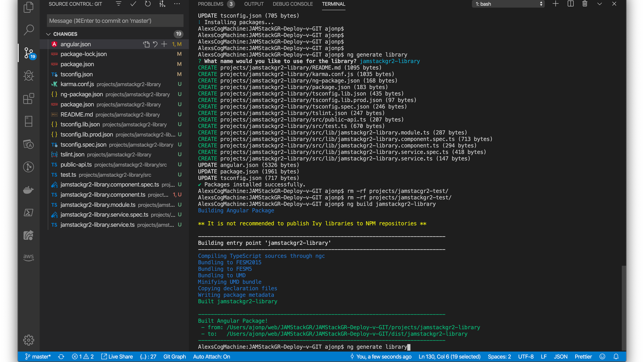Click Git Graph in status bar

[x=174, y=357]
